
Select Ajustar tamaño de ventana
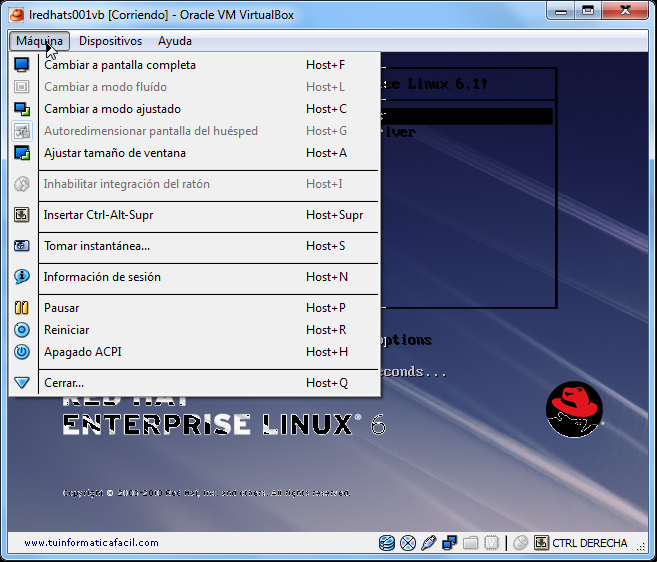tap(209, 153)
